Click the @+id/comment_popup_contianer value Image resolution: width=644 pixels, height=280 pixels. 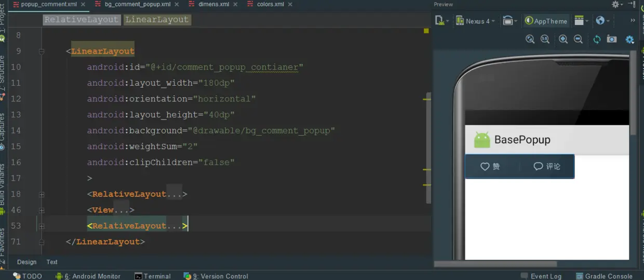[224, 68]
